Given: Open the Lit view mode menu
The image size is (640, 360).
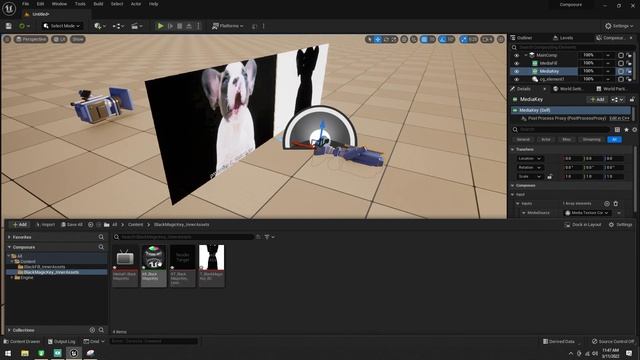Looking at the screenshot, I should point(60,39).
